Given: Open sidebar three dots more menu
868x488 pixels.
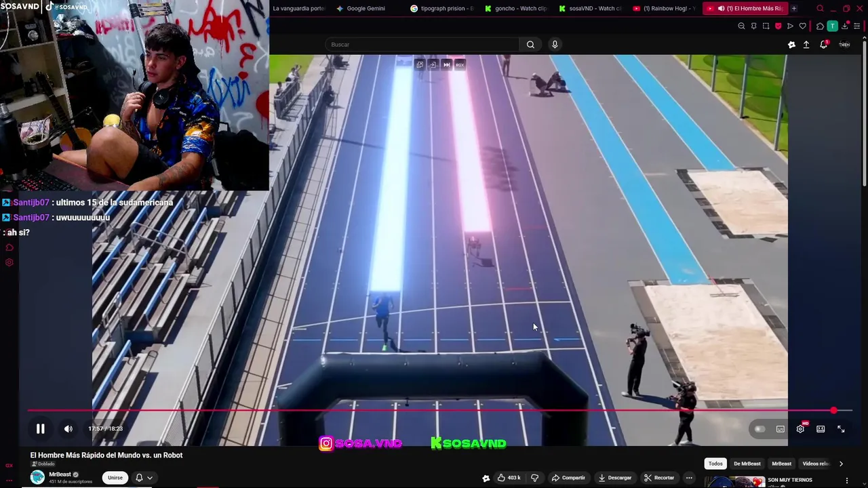Looking at the screenshot, I should 9,481.
